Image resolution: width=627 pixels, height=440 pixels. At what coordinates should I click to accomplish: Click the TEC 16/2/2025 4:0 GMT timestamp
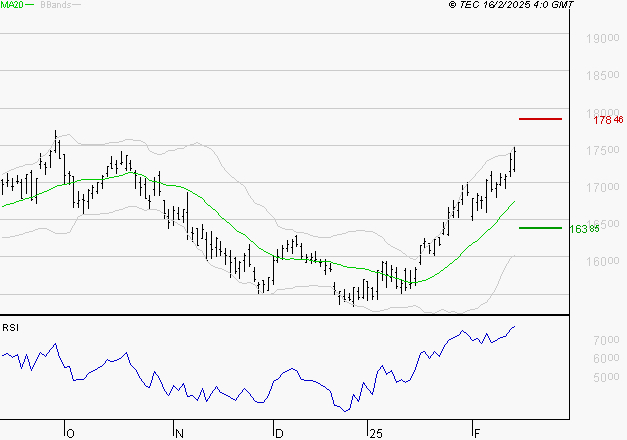(x=511, y=4)
